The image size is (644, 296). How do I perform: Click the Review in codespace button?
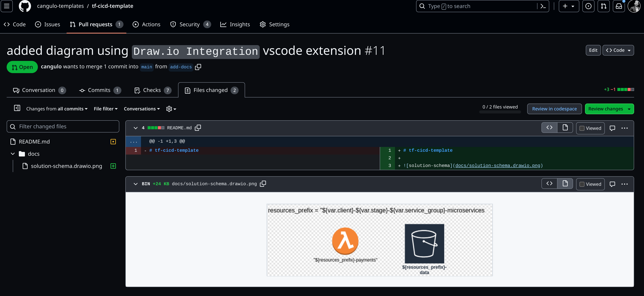pos(554,109)
